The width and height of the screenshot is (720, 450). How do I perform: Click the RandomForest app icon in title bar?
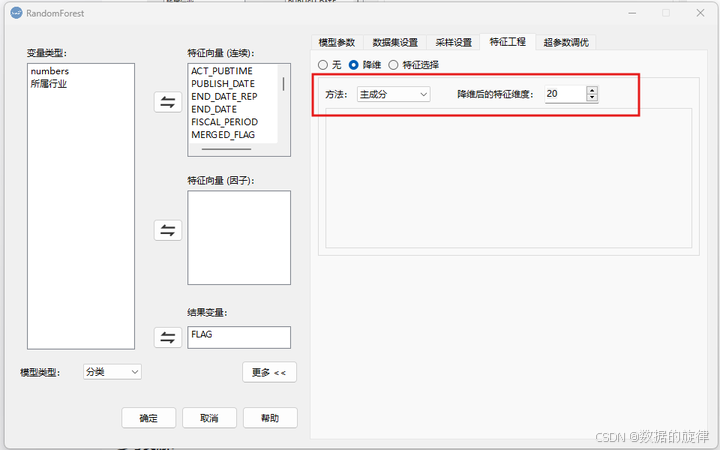tap(17, 13)
